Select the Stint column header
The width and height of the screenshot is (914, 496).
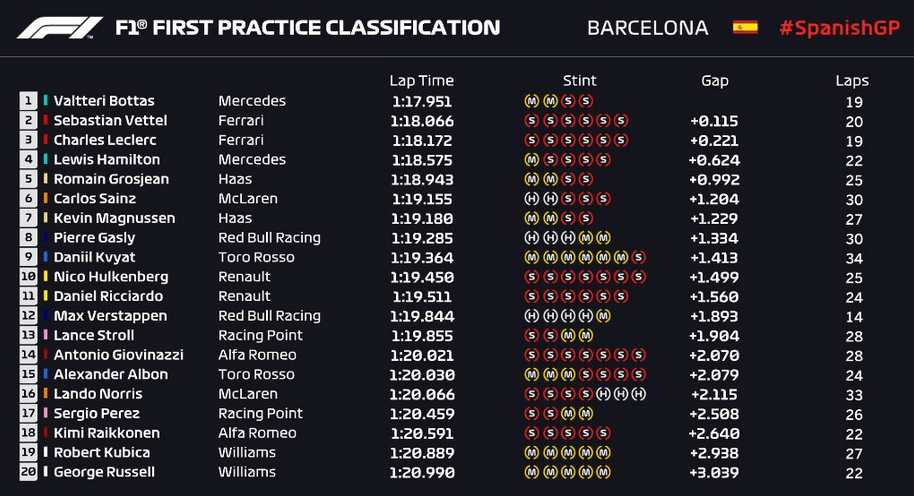[x=579, y=80]
